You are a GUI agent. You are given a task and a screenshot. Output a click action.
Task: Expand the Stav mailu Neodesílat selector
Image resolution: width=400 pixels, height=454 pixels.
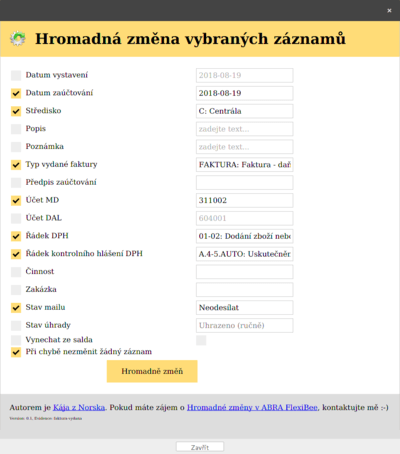click(245, 307)
